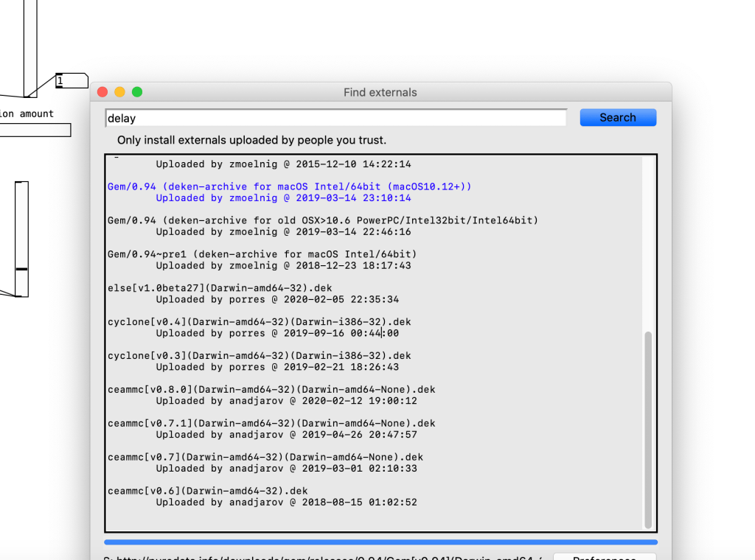Click the vertical slider in the patch
The image size is (755, 560).
pyautogui.click(x=21, y=239)
